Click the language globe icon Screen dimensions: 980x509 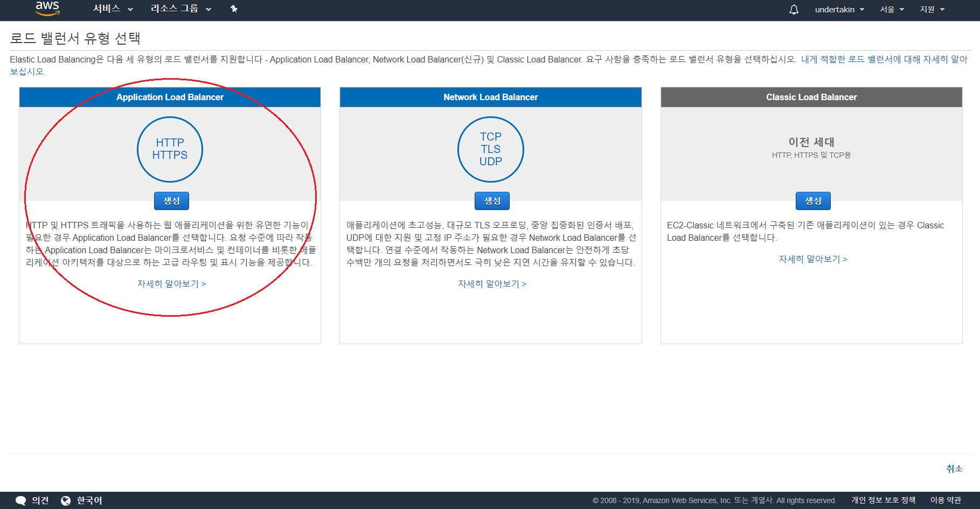pyautogui.click(x=66, y=501)
